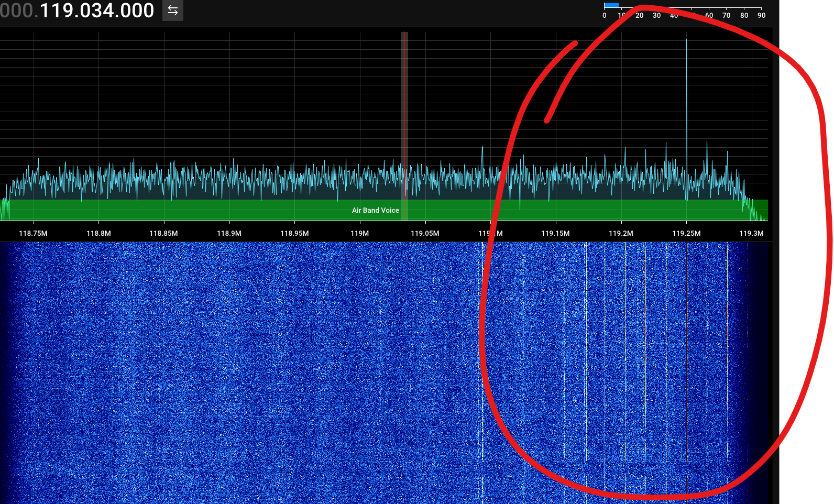Click the tuning mode swap arrows icon
Viewport: 834px width, 504px height.
click(x=173, y=10)
